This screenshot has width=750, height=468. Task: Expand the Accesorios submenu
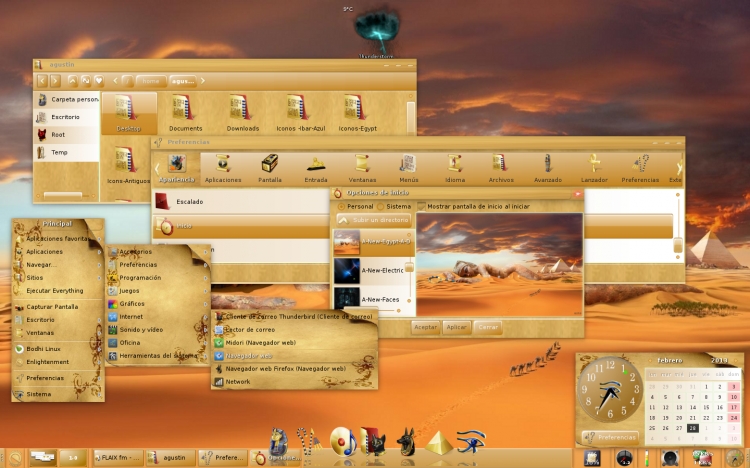click(x=158, y=251)
